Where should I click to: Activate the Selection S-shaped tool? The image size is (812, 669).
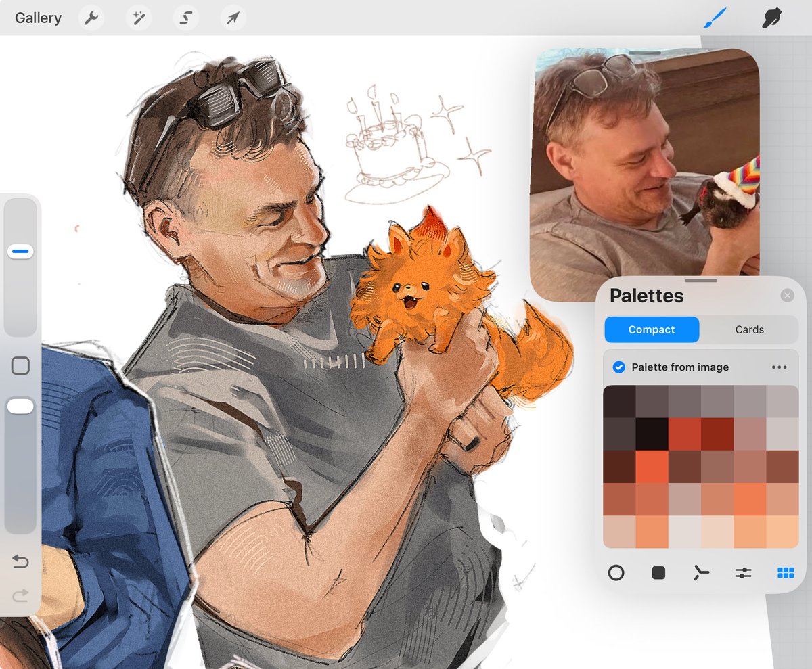pyautogui.click(x=186, y=18)
